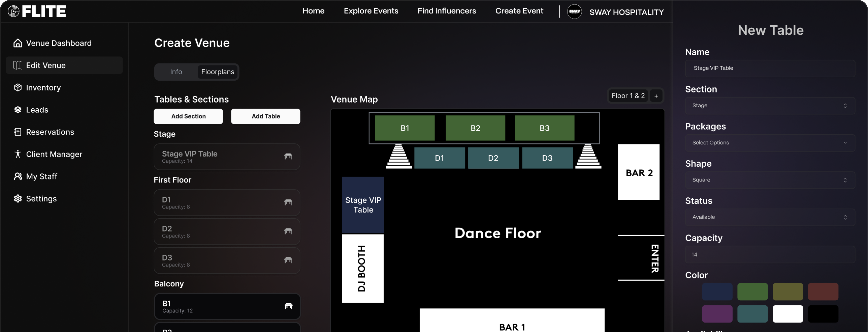Click the Capacity input field

[770, 254]
